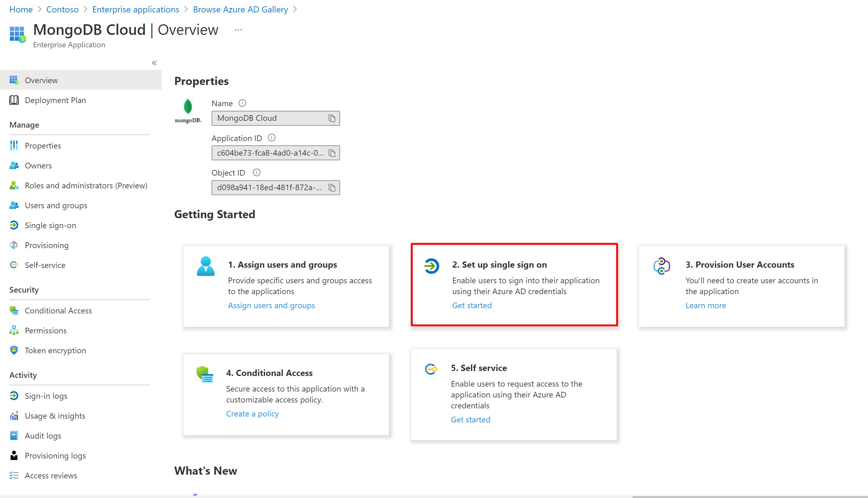The height and width of the screenshot is (498, 868).
Task: Copy the Name field value icon
Action: [332, 118]
